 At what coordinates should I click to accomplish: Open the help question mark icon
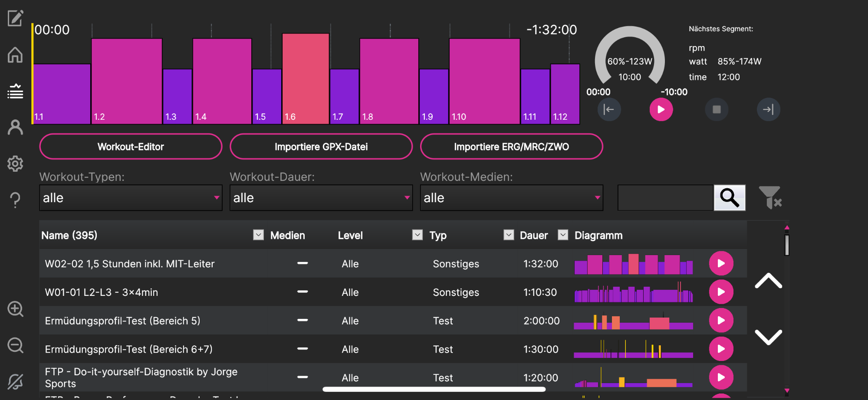click(15, 200)
